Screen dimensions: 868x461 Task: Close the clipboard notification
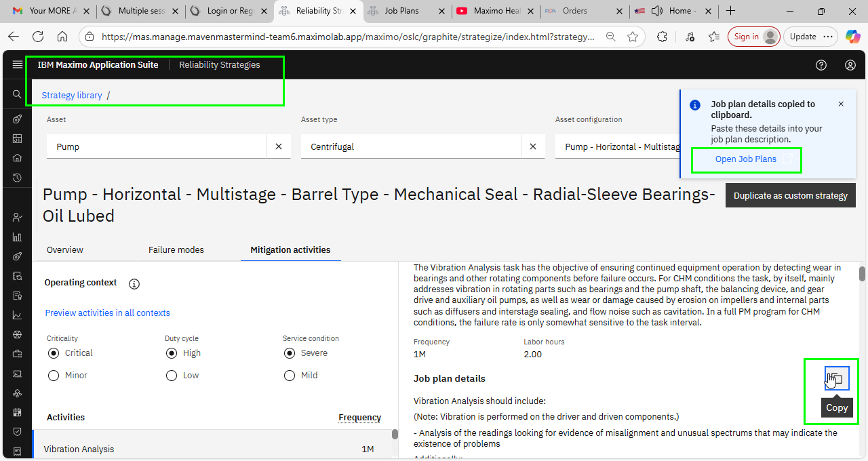841,104
